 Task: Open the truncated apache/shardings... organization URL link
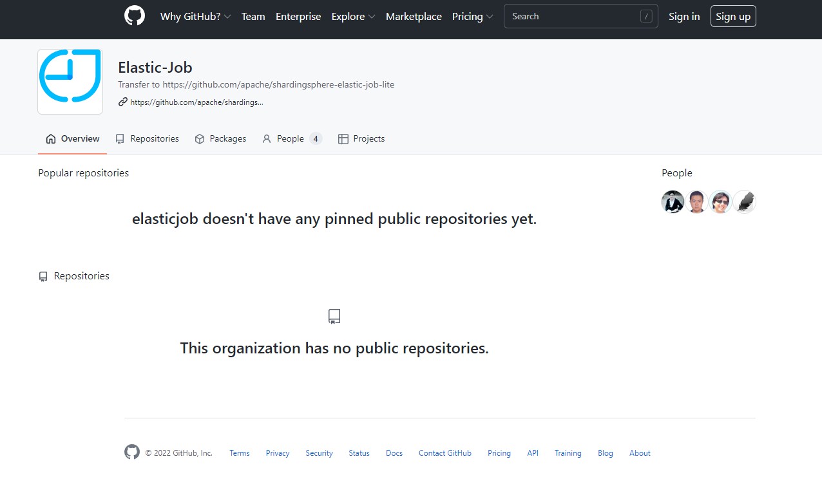pos(196,102)
